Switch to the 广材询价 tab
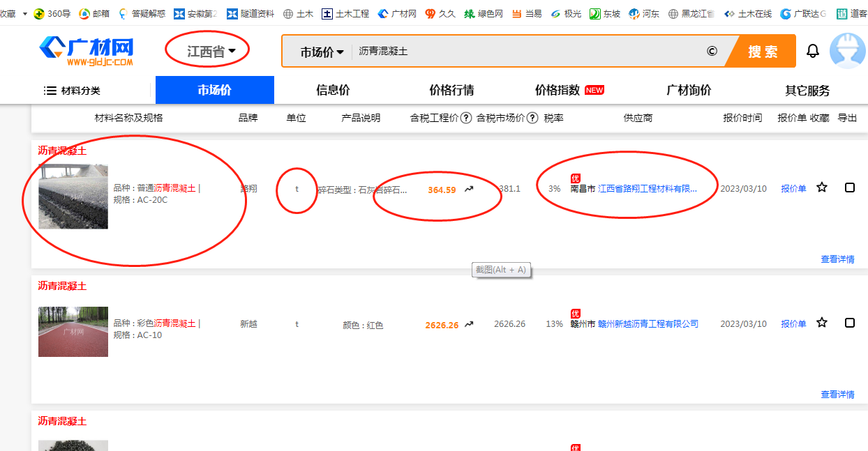The height and width of the screenshot is (451, 868). pos(689,90)
